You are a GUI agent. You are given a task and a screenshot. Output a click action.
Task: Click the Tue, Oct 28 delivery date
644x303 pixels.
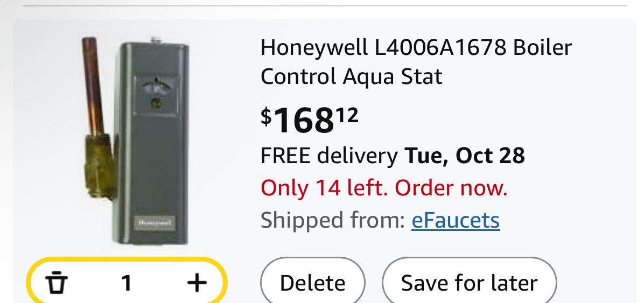[x=465, y=156]
